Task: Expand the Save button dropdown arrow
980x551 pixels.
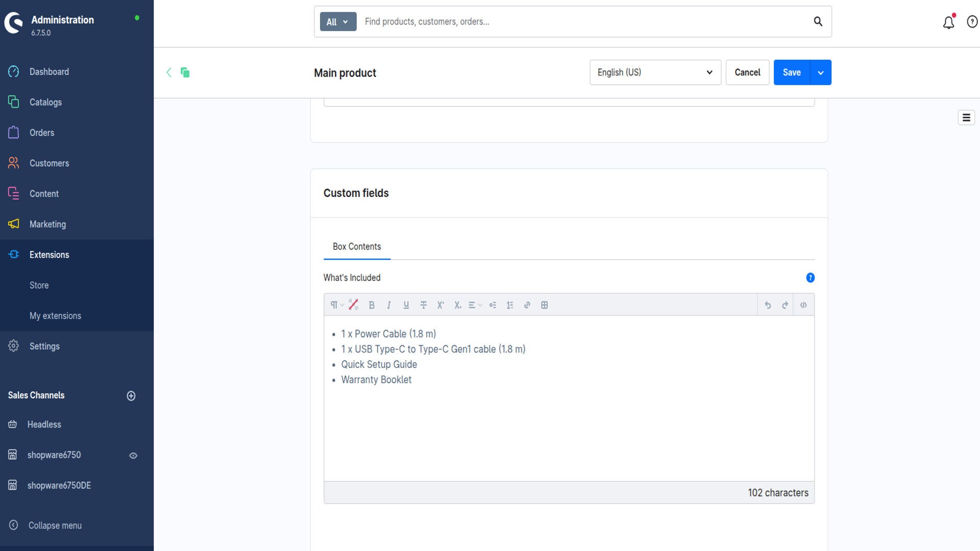Action: pyautogui.click(x=820, y=72)
